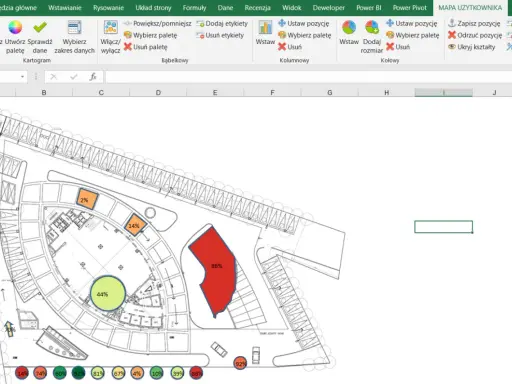Choose Wybierz paletę in Bąbelkowy group
This screenshot has width=512, height=384.
tap(150, 35)
